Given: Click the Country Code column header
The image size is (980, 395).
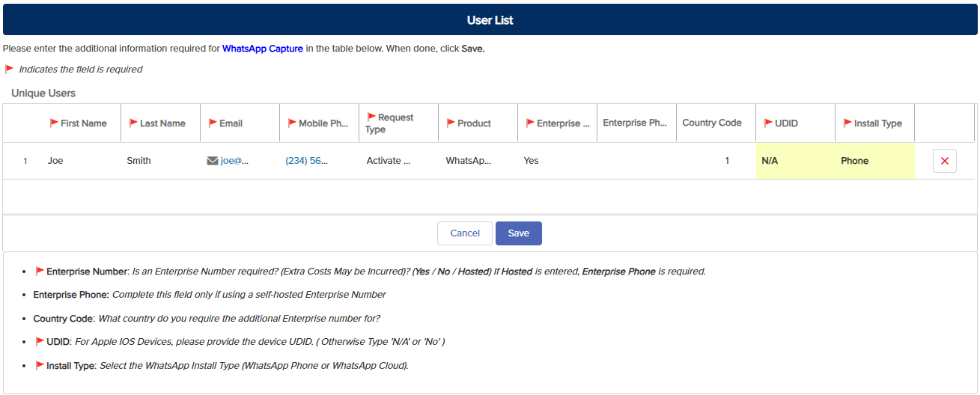Looking at the screenshot, I should coord(712,123).
